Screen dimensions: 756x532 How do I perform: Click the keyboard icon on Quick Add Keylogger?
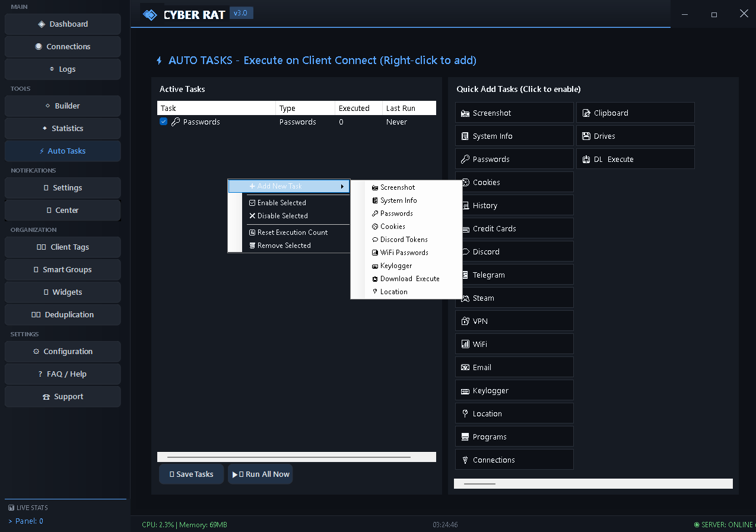point(465,391)
